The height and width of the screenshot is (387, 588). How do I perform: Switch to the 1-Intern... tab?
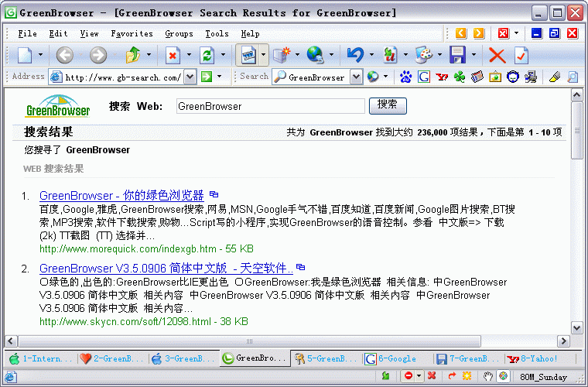pos(40,359)
